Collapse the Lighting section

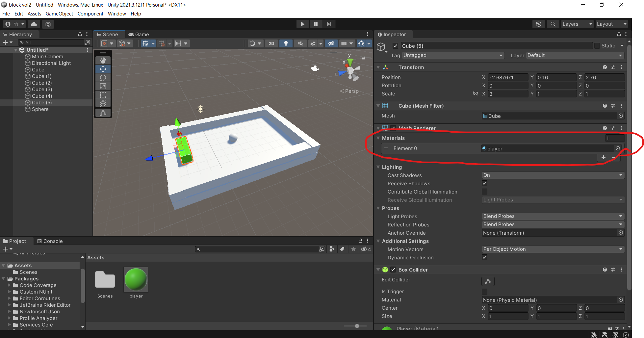click(378, 167)
